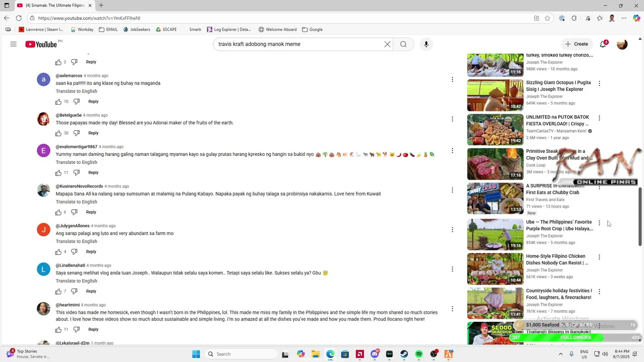Viewport: 644px width, 362px height.
Task: Reply to the @heartmimi comment
Action: 94,330
